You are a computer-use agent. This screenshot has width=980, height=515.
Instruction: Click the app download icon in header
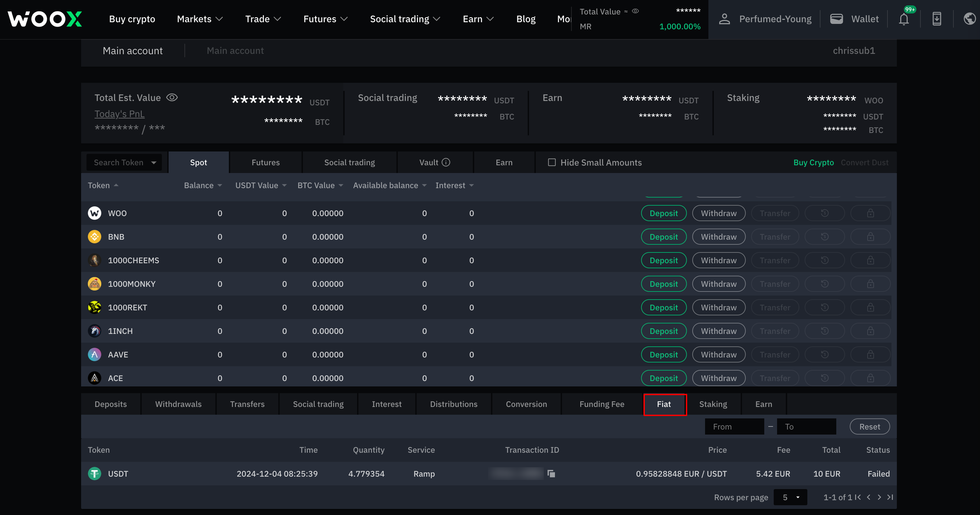coord(937,19)
